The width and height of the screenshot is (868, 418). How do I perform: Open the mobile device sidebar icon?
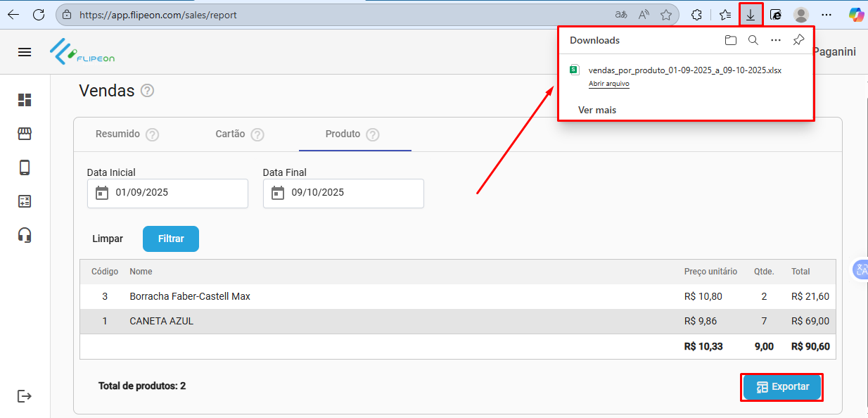coord(25,167)
